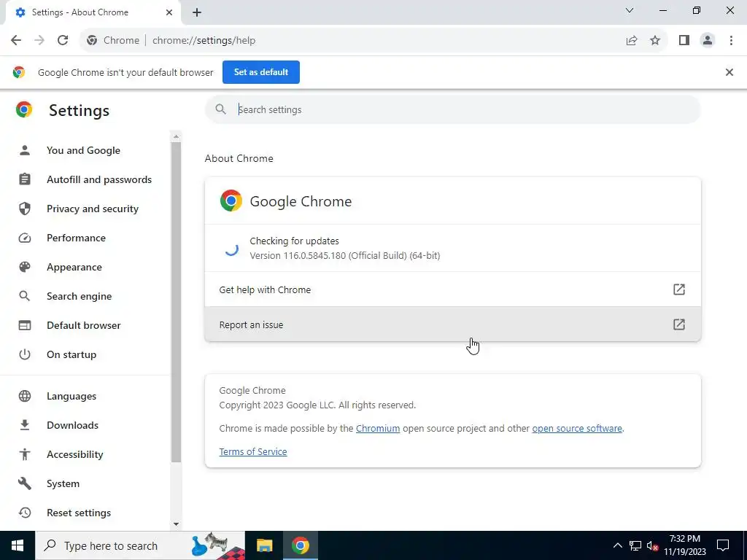Click the Chrome icon in the taskbar
The height and width of the screenshot is (560, 747).
coord(300,545)
